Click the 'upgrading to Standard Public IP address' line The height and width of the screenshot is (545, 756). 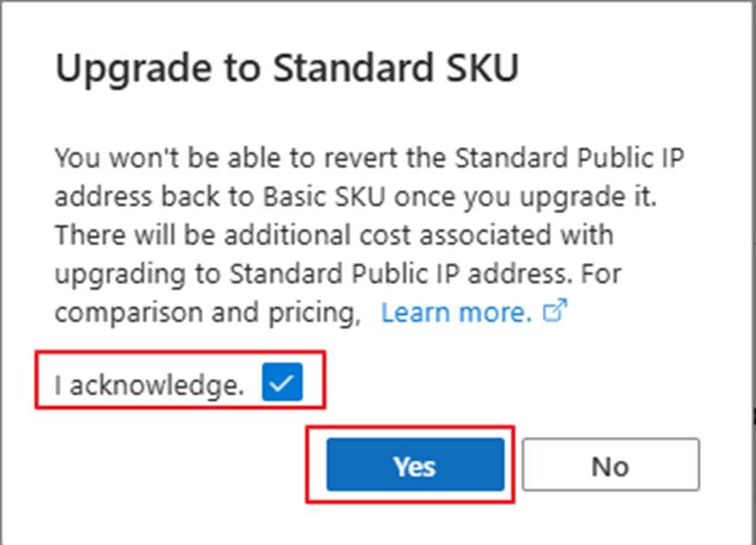click(x=304, y=273)
